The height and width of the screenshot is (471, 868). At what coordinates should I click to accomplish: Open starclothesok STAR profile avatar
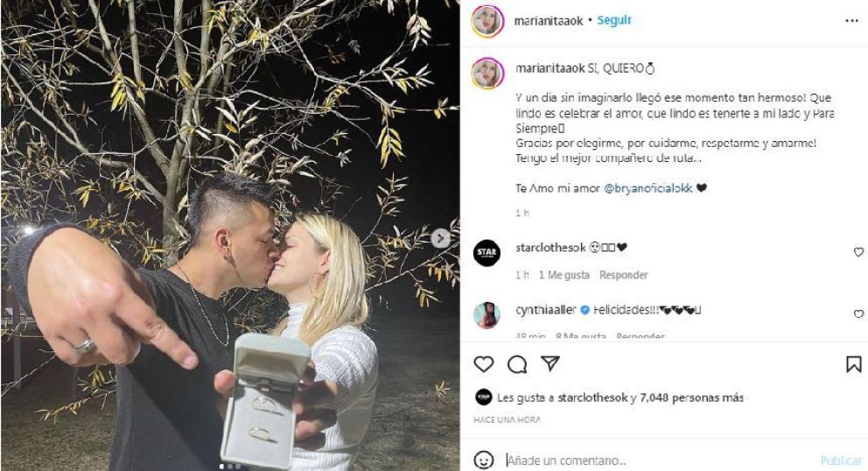487,253
